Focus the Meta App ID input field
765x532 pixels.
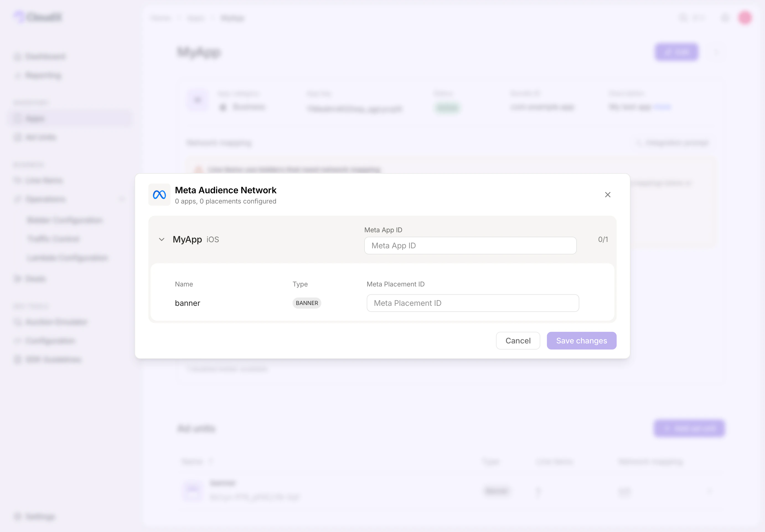point(470,245)
